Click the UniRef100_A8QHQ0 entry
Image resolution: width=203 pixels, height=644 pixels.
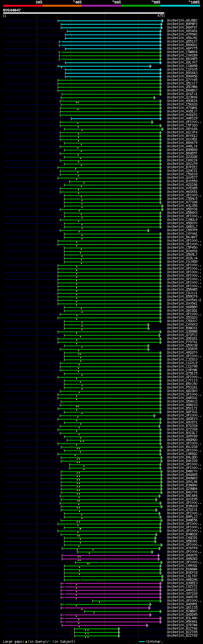182,440
